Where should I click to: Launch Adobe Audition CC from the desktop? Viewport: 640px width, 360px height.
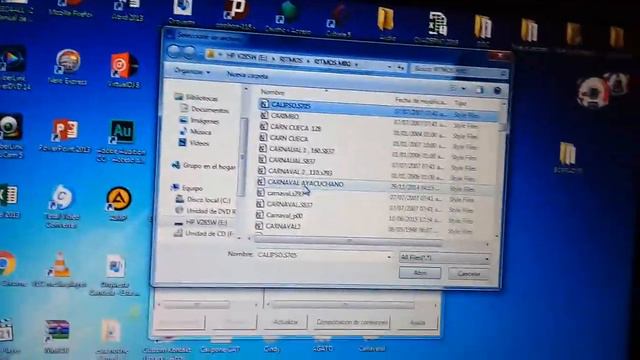pos(122,140)
